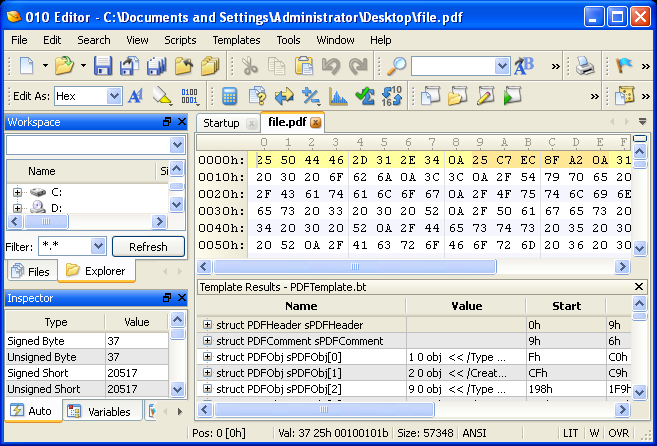Click the file tab list dropdown arrow
This screenshot has height=446, width=657.
(x=642, y=122)
